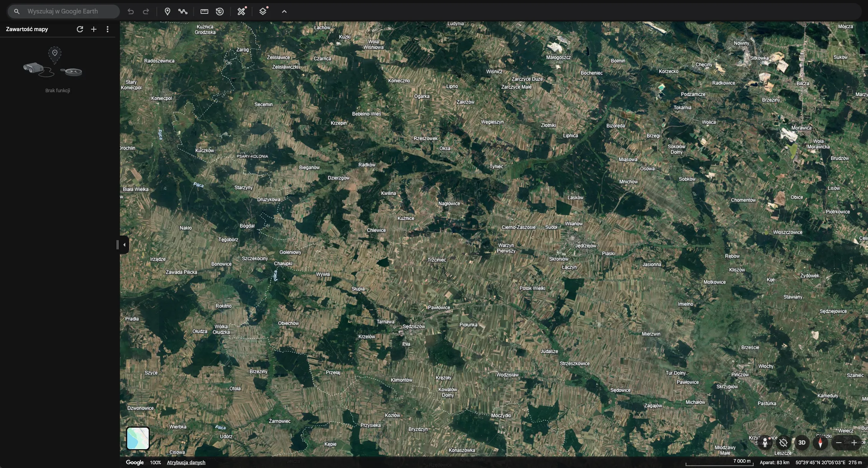Open the satellite data tool icon
This screenshot has width=868, height=468.
(x=241, y=12)
